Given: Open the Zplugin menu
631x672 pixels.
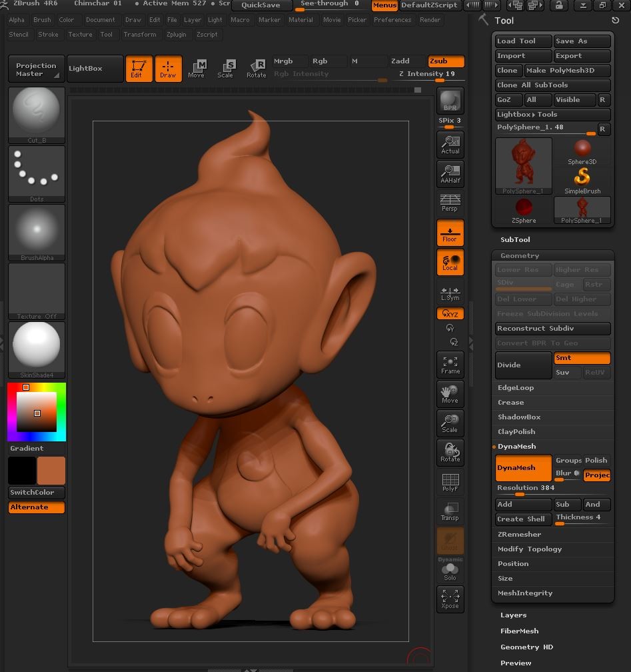Looking at the screenshot, I should point(177,34).
